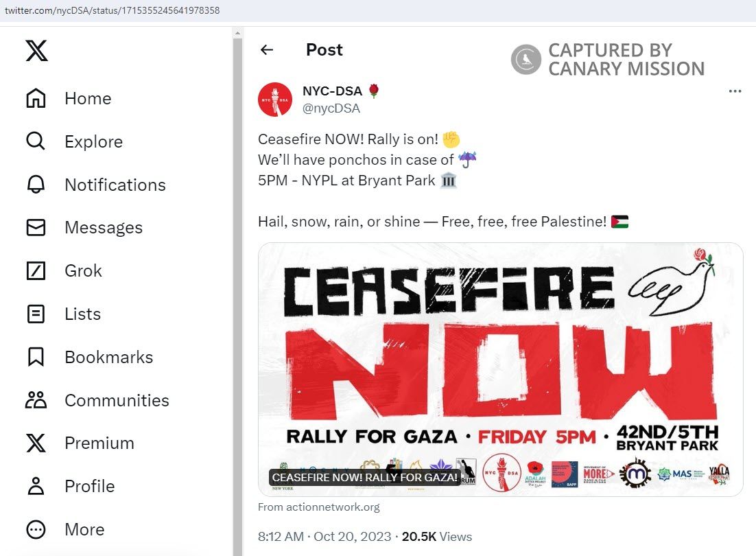The image size is (756, 556).
Task: Click the Messages envelope icon
Action: click(36, 228)
